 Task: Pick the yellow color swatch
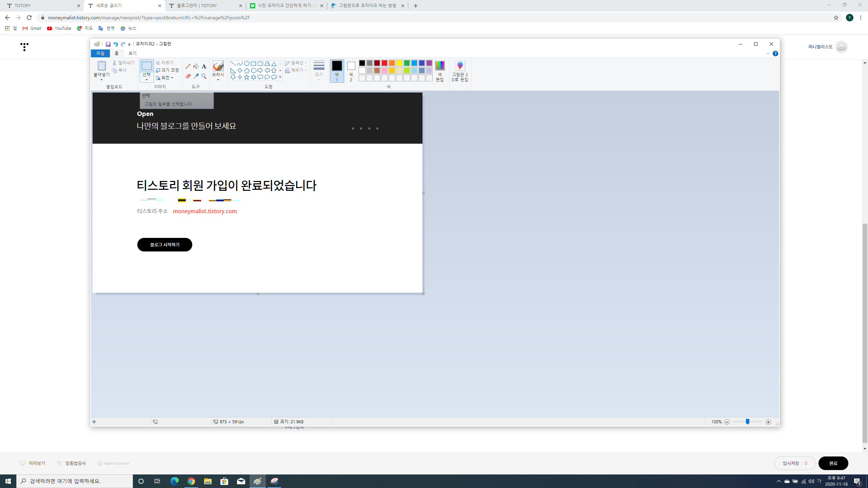[x=399, y=63]
